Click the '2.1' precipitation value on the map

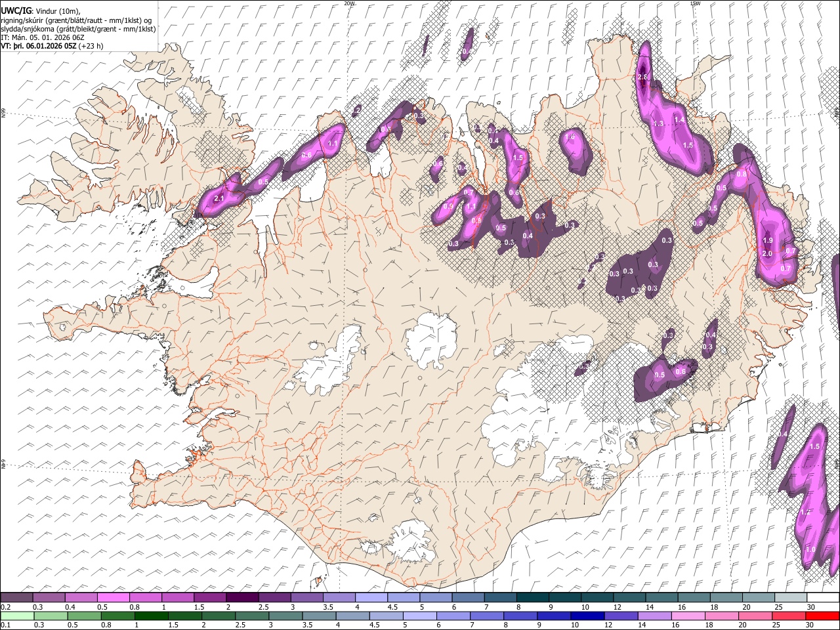click(219, 198)
